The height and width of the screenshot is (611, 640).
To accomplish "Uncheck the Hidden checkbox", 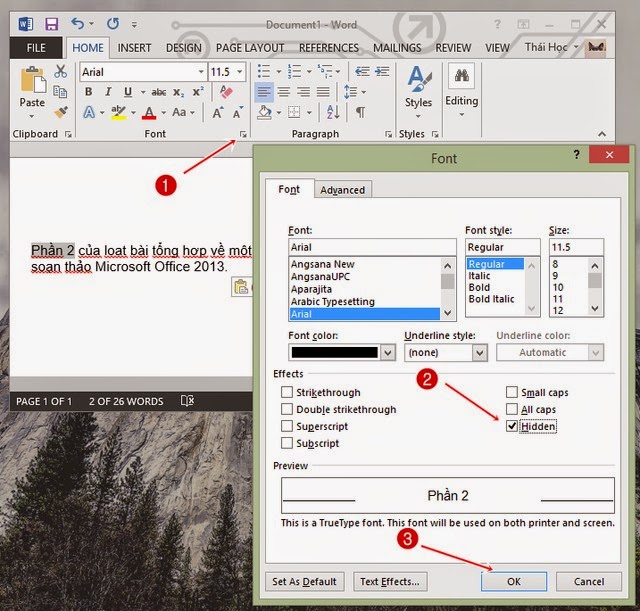I will pyautogui.click(x=512, y=426).
